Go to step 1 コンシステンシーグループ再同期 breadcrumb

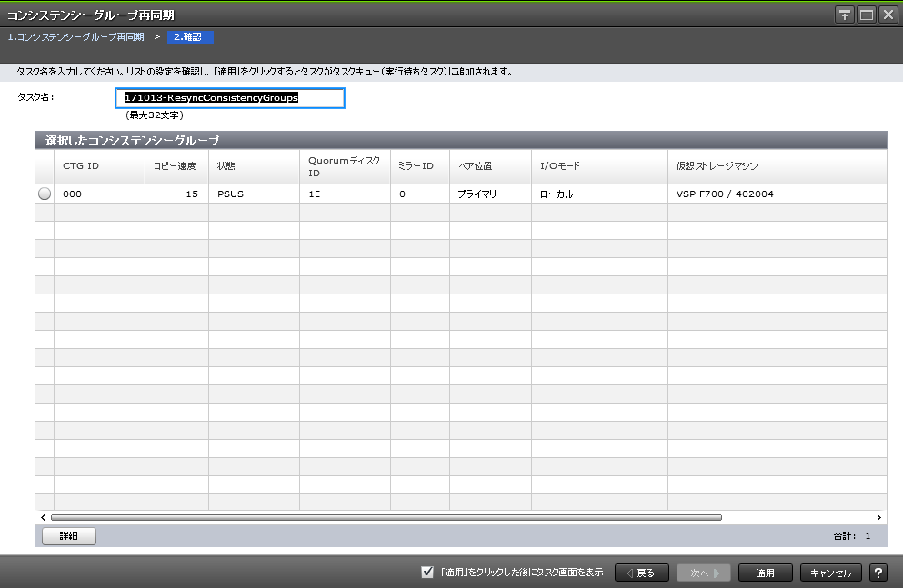click(x=75, y=37)
